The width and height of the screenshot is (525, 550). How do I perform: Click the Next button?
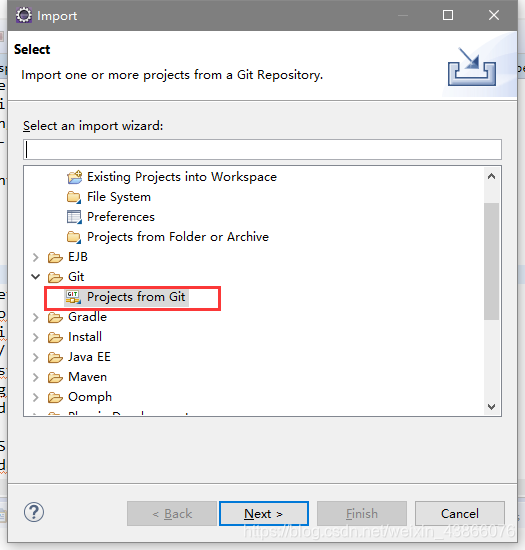(264, 514)
